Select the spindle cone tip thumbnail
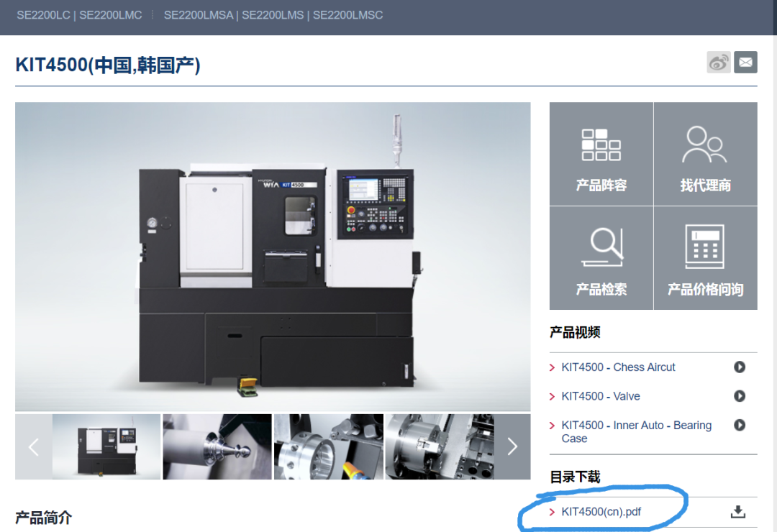Screen dimensions: 777x532 pos(217,446)
